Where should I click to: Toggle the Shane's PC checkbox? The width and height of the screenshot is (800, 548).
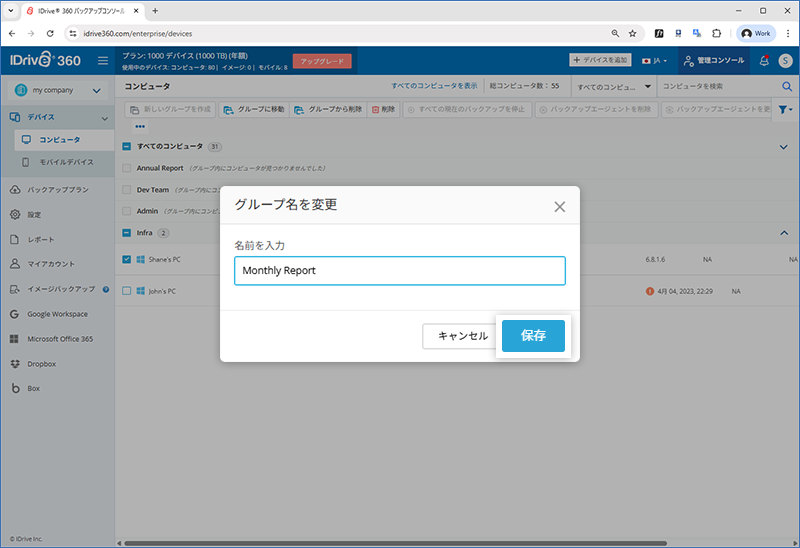click(x=127, y=260)
